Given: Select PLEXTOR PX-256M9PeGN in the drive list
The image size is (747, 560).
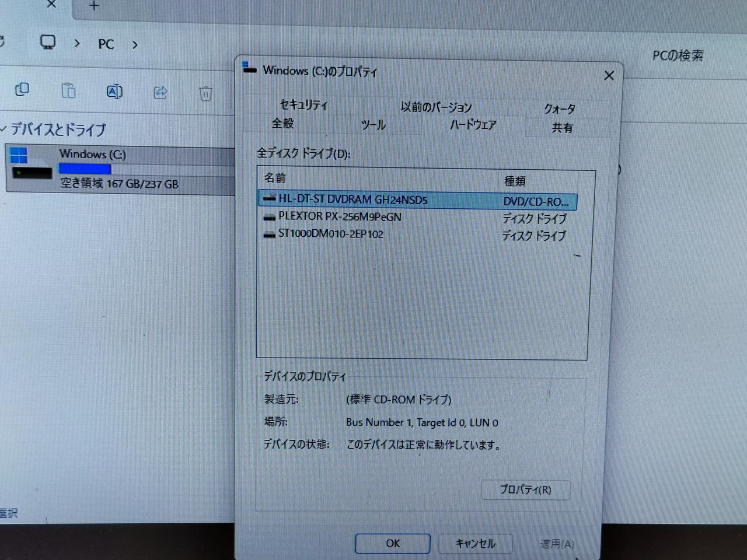Looking at the screenshot, I should click(340, 216).
